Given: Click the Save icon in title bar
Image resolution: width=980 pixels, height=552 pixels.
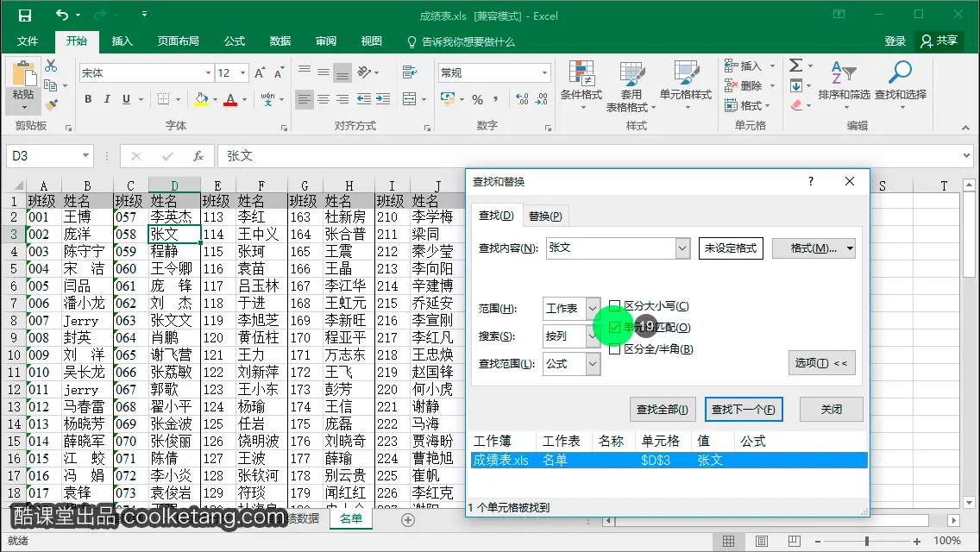Looking at the screenshot, I should pyautogui.click(x=24, y=16).
